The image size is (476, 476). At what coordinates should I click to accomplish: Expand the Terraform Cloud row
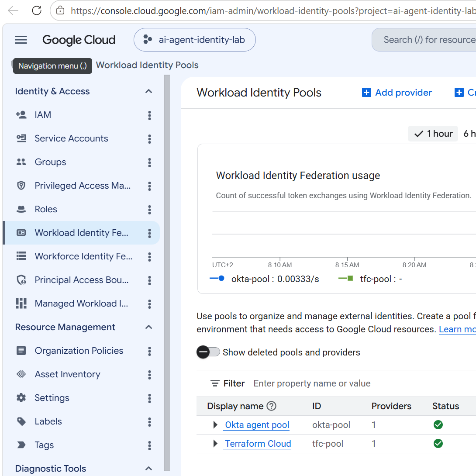coord(215,444)
